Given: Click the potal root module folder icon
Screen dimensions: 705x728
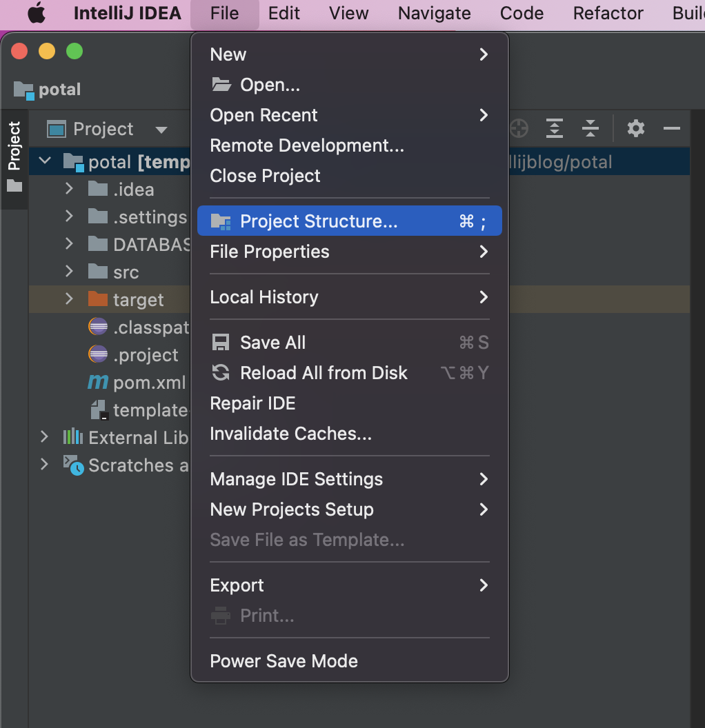Looking at the screenshot, I should [x=73, y=162].
